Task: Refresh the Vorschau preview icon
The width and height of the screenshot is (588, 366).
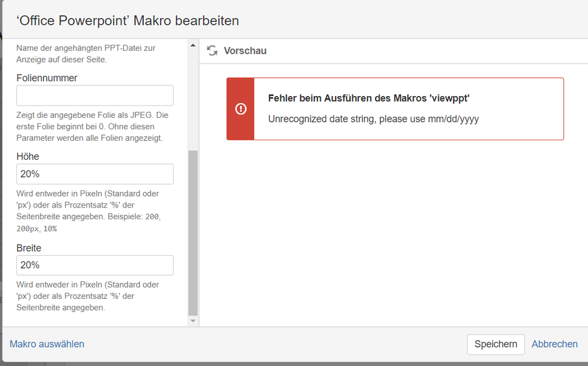Action: [x=212, y=51]
